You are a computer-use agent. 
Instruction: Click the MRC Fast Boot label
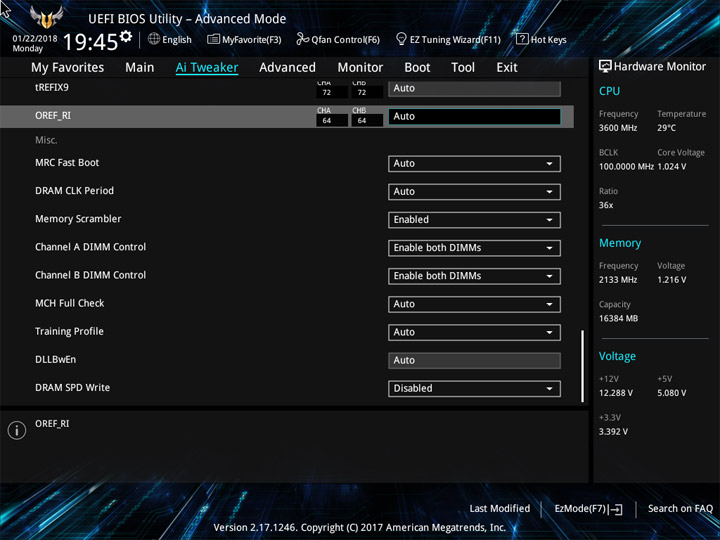click(x=67, y=163)
